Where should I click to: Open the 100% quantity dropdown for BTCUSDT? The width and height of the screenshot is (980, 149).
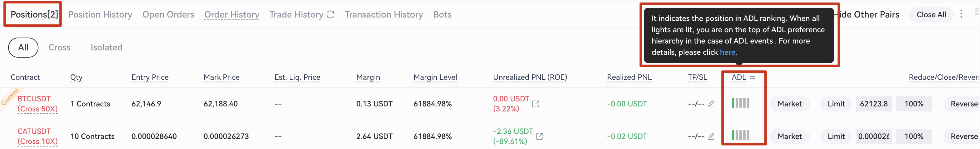[x=913, y=104]
